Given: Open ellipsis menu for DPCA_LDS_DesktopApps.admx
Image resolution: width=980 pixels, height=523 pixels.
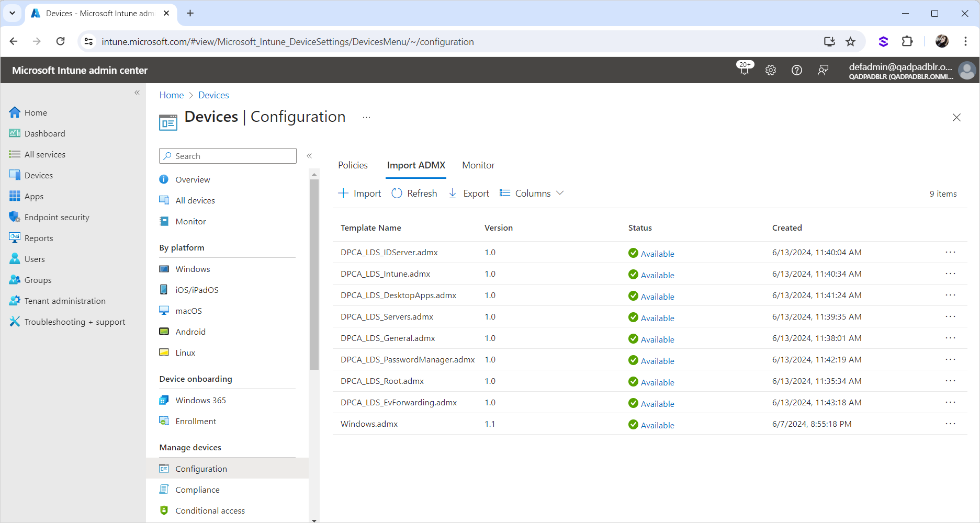Looking at the screenshot, I should 950,295.
